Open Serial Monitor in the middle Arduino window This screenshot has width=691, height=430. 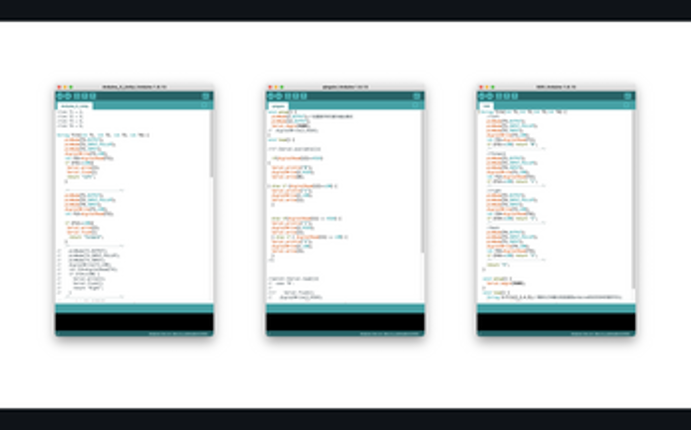click(417, 96)
